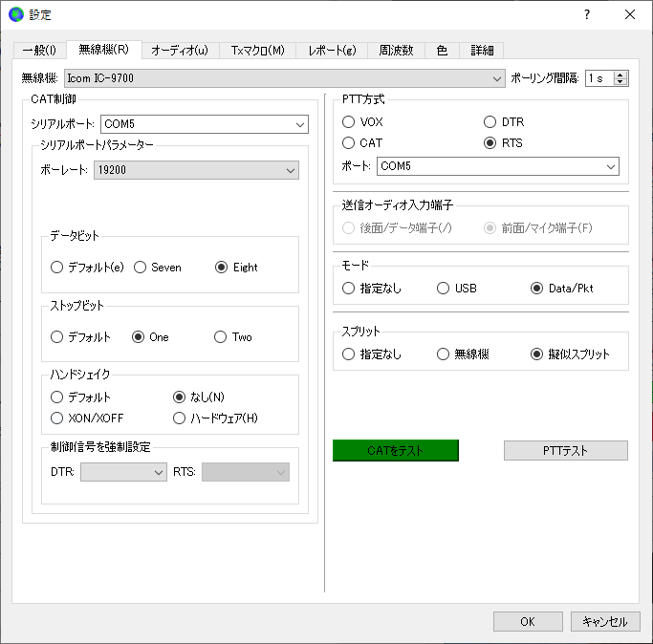The height and width of the screenshot is (644, 653).
Task: Select ハードウェア(H) handshake
Action: pos(215,418)
